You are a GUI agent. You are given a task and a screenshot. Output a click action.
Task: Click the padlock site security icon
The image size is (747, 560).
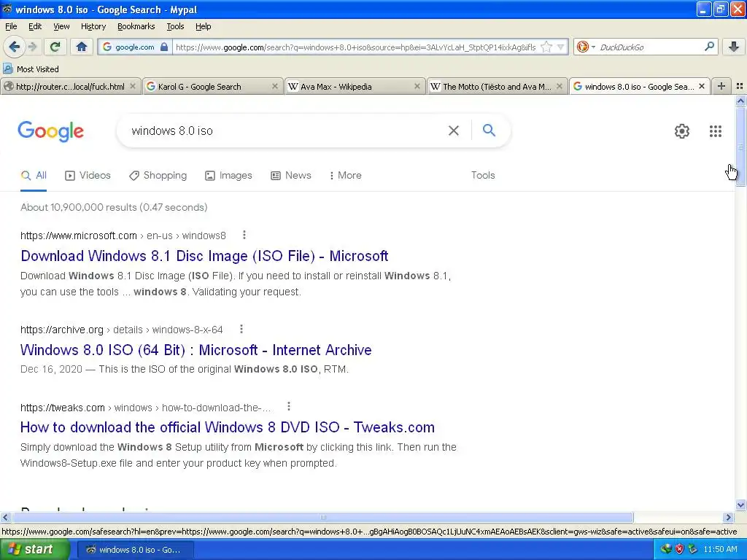pyautogui.click(x=164, y=47)
